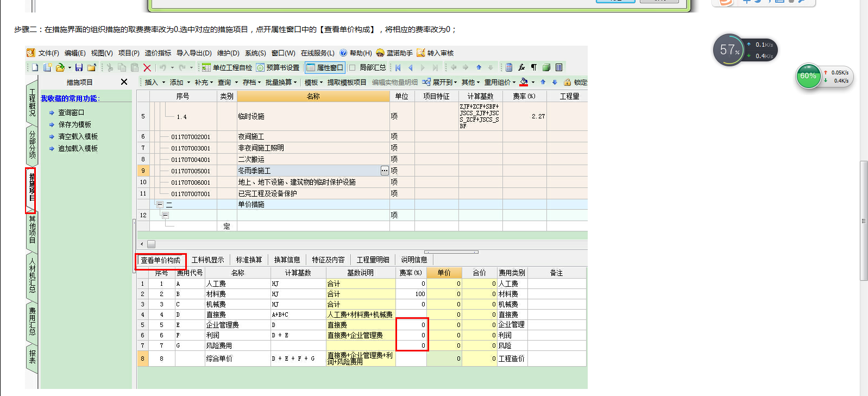This screenshot has height=396, width=868.
Task: Click the Copy toolbar icon
Action: point(122,67)
